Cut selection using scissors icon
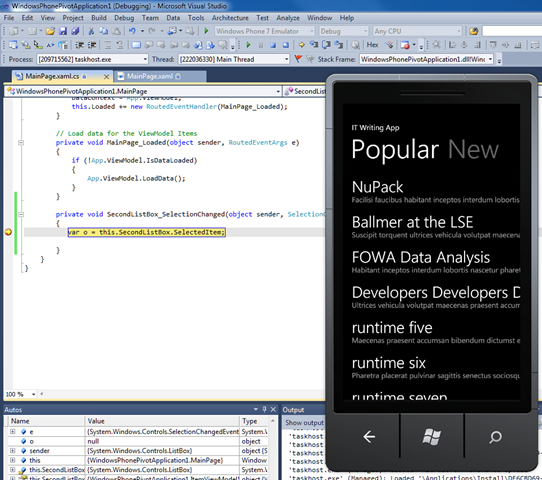This screenshot has height=480, width=542. click(x=91, y=31)
